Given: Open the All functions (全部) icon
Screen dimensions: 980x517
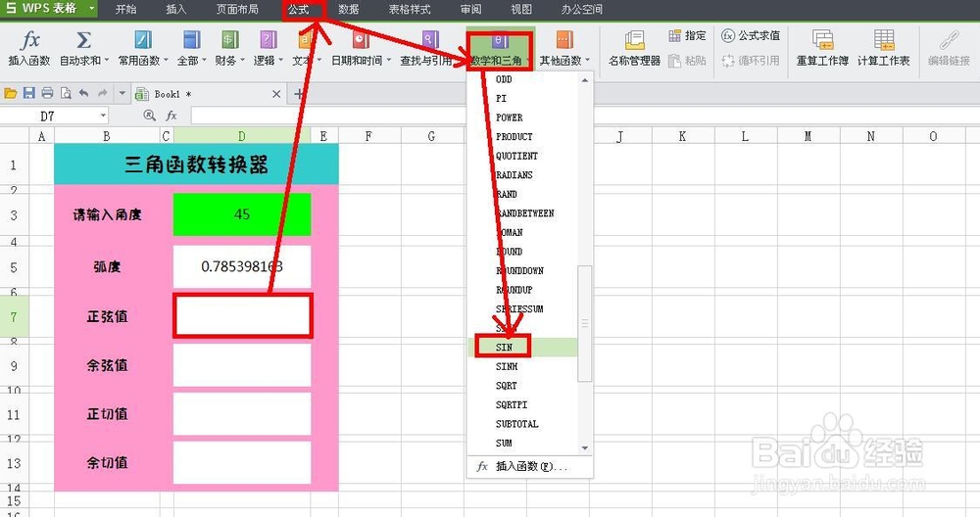Looking at the screenshot, I should point(191,40).
